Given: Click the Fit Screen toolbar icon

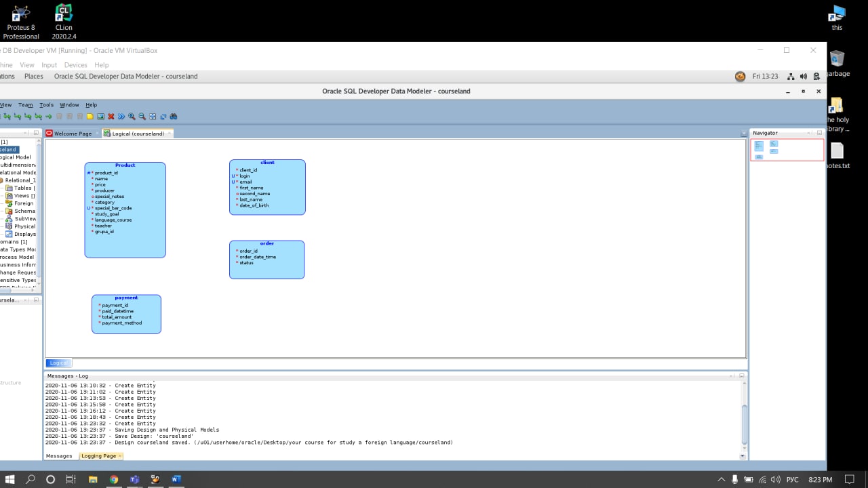Looking at the screenshot, I should coord(153,117).
